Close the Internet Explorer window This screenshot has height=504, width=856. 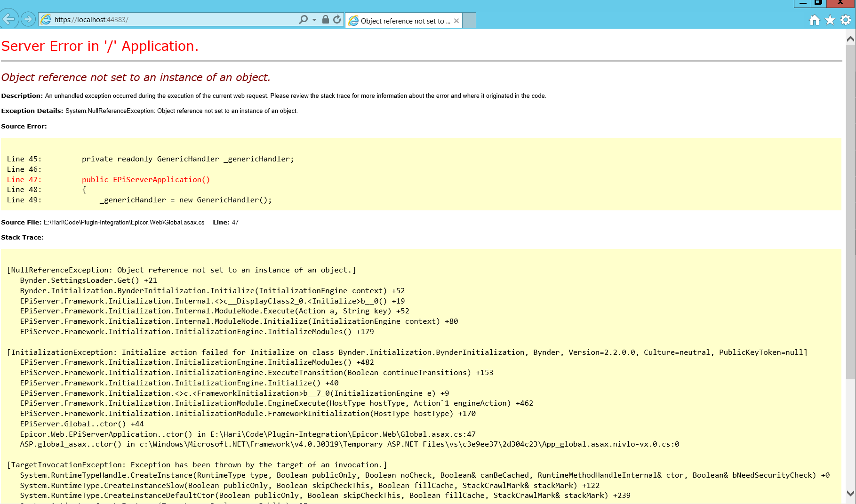[840, 3]
